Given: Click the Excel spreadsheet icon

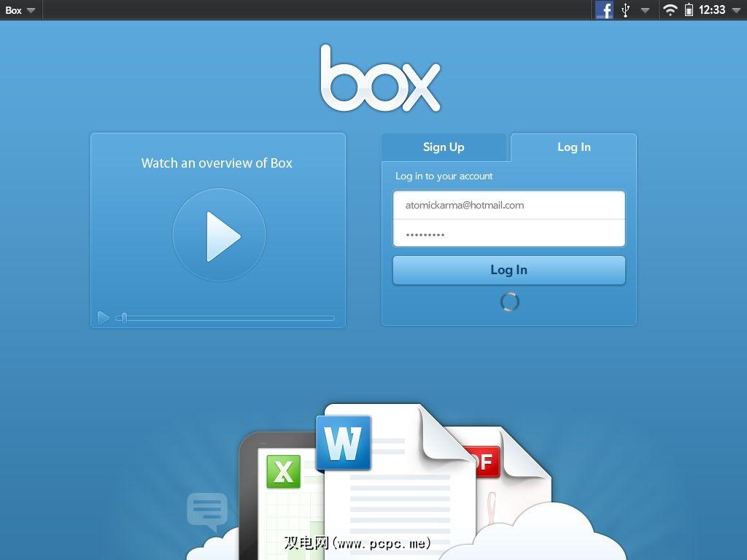Looking at the screenshot, I should point(284,472).
